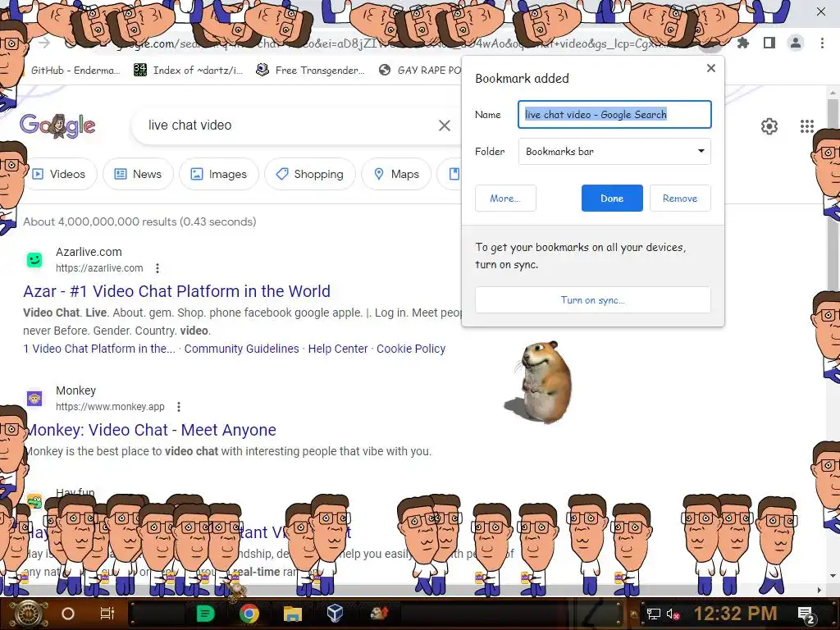Open Cookie Policy sitelink
Viewport: 840px width, 630px height.
tap(411, 349)
